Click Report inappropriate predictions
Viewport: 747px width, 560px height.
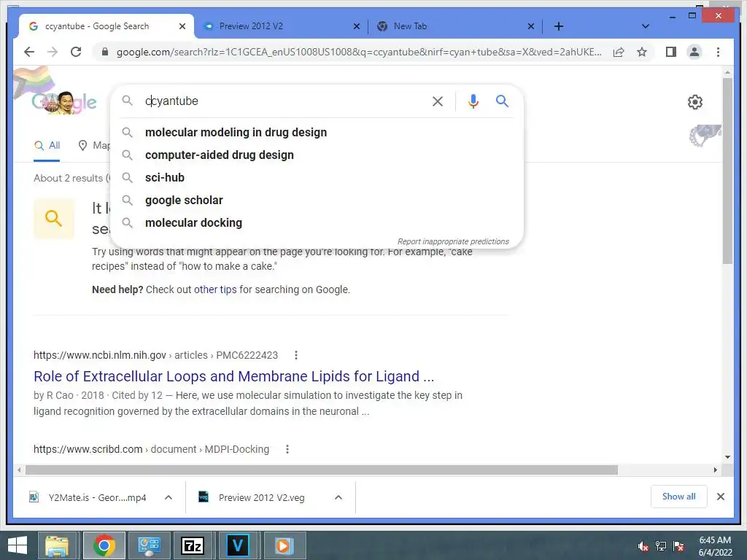(453, 241)
